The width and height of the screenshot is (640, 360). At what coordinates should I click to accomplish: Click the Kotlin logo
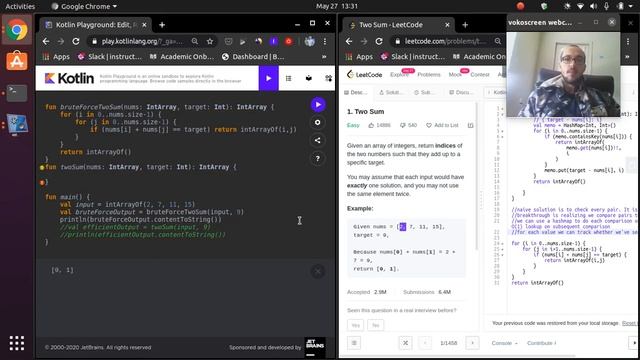(69, 78)
